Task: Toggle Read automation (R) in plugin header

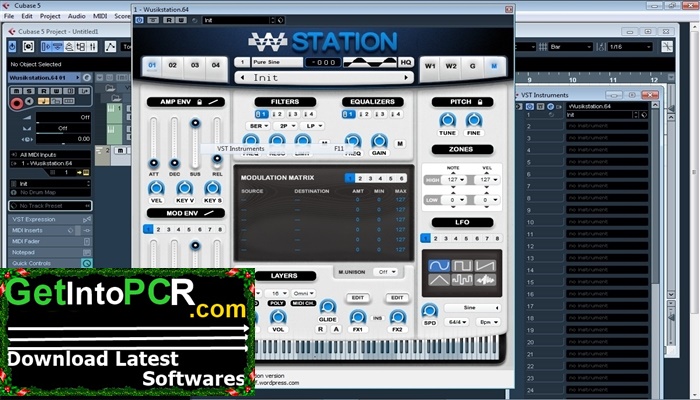Action: (169, 20)
